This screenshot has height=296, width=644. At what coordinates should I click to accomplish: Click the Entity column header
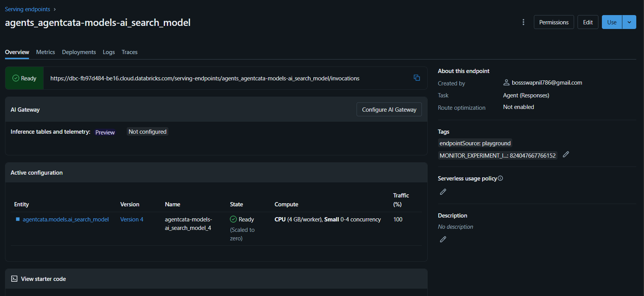[22, 204]
